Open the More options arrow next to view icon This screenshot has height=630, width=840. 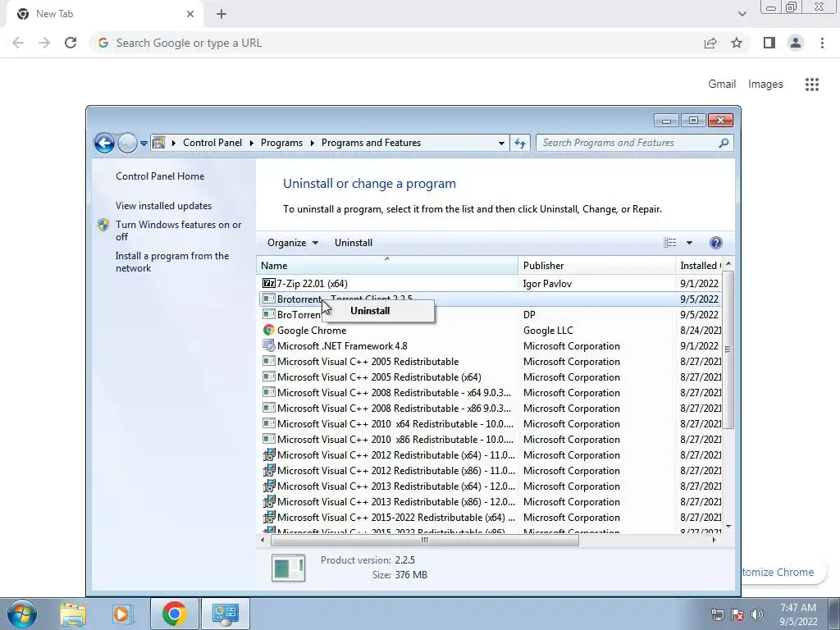pyautogui.click(x=689, y=243)
